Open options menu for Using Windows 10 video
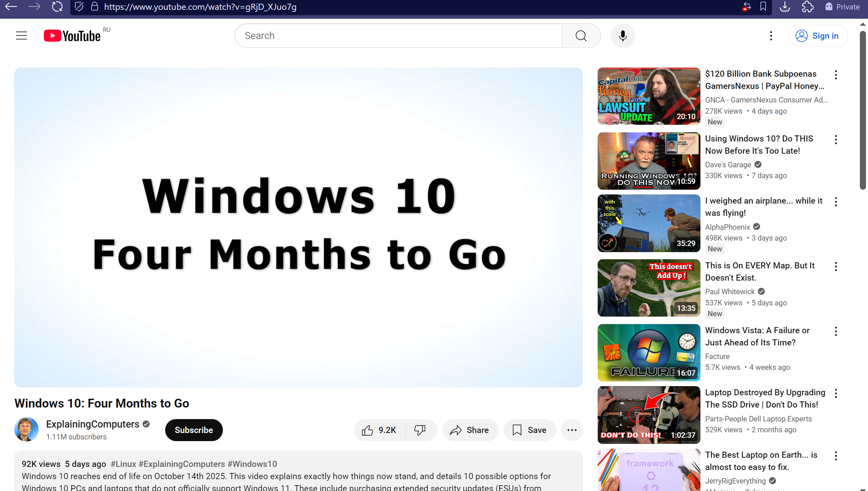The image size is (868, 491). [836, 139]
